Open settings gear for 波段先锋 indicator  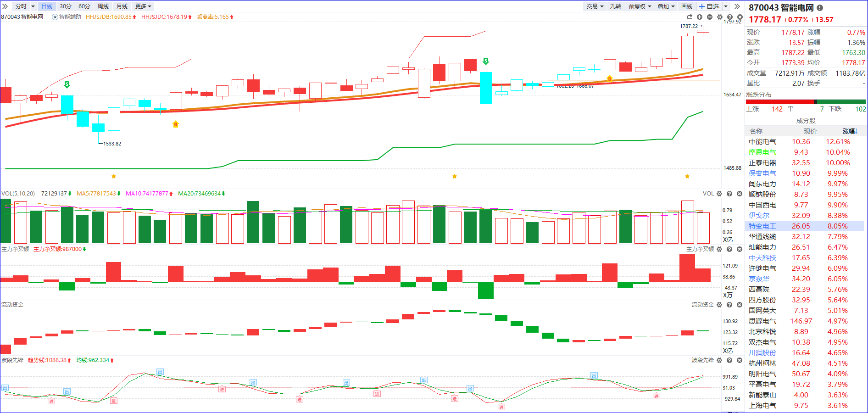[719, 360]
